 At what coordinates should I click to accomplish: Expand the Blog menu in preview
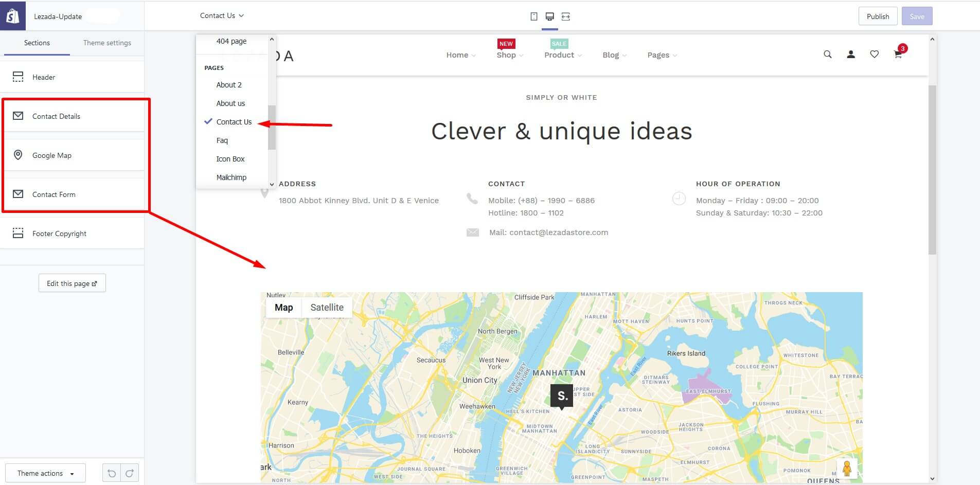(x=614, y=55)
